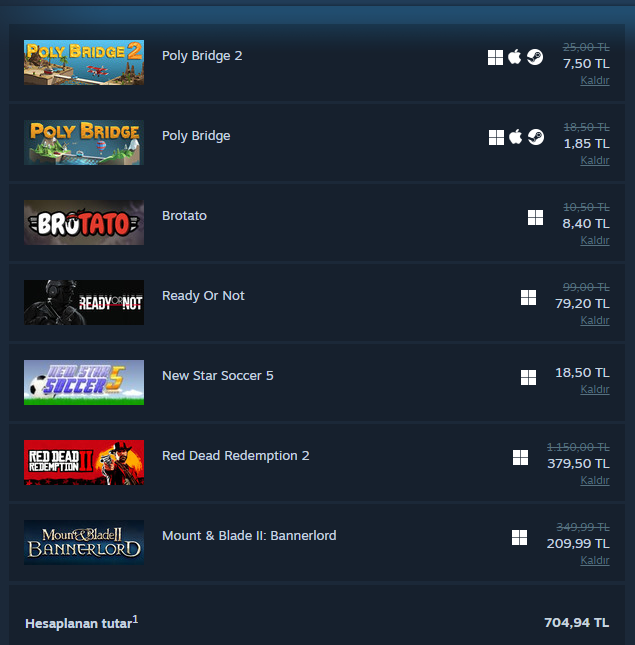This screenshot has width=635, height=645.
Task: Click the Windows icon in the Brotato row
Action: (x=535, y=218)
